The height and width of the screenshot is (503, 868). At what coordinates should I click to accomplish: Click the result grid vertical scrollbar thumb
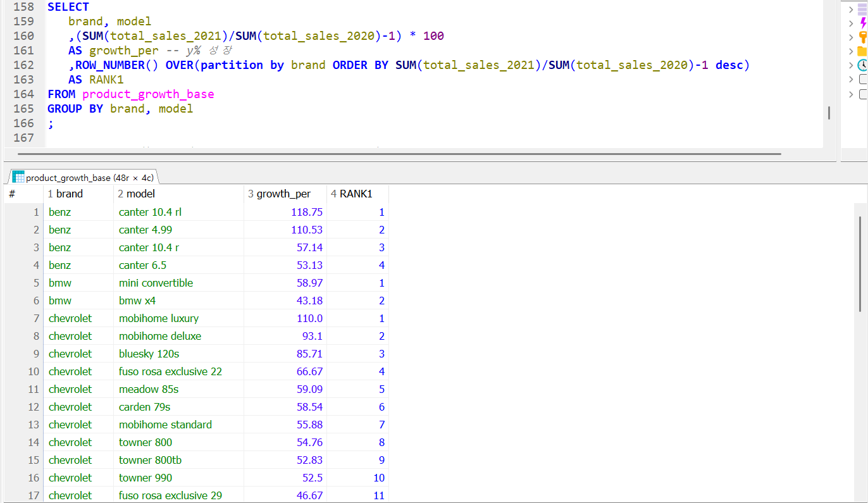point(860,264)
